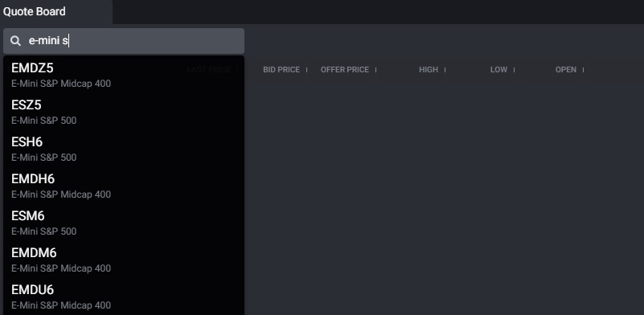Click resize handle beside OPEN header
644x315 pixels.
583,70
